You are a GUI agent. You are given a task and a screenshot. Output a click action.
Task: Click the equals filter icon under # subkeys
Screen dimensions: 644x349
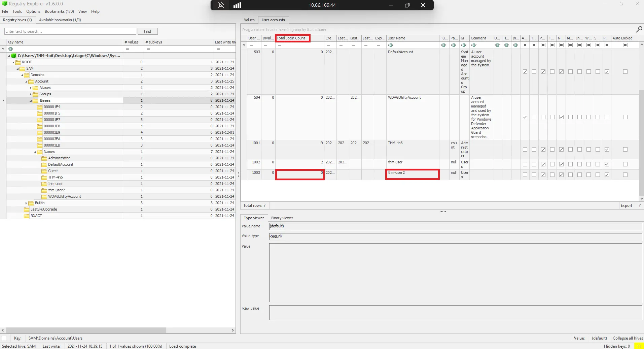(148, 49)
